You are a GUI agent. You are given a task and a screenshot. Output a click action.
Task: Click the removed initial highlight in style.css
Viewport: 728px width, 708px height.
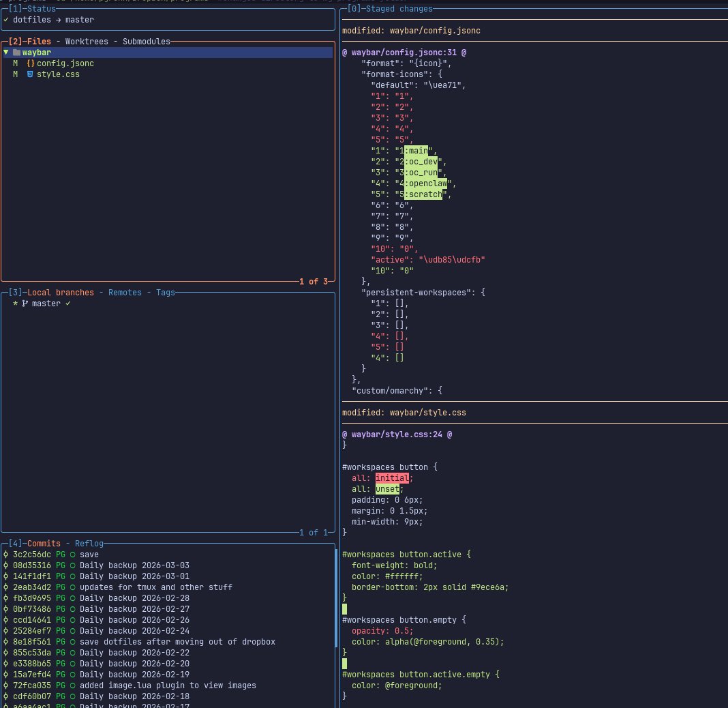tap(393, 478)
